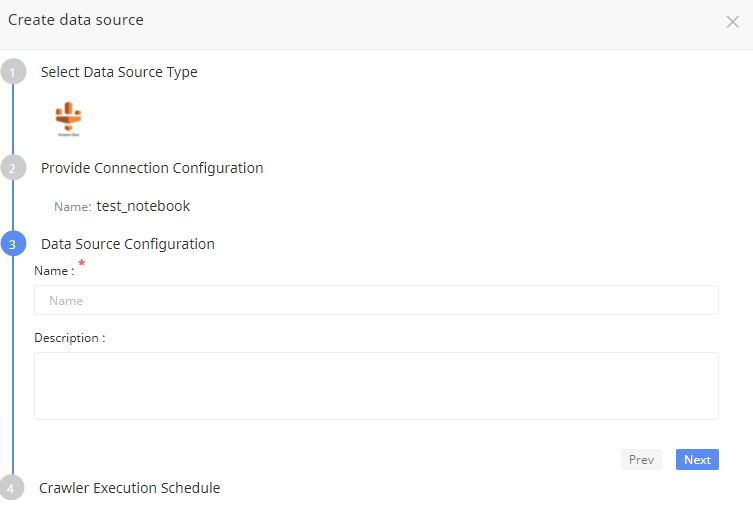Click inside the Description text area
The height and width of the screenshot is (521, 753).
376,386
